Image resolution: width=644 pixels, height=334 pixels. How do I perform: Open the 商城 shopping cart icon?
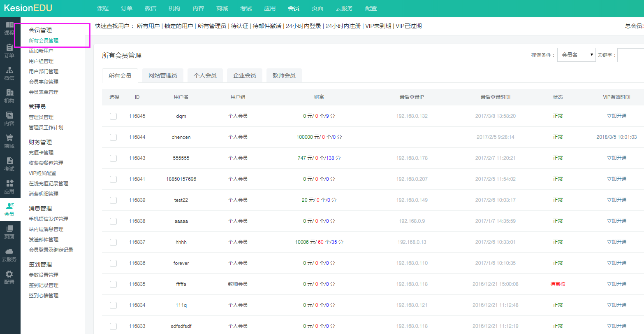click(9, 139)
